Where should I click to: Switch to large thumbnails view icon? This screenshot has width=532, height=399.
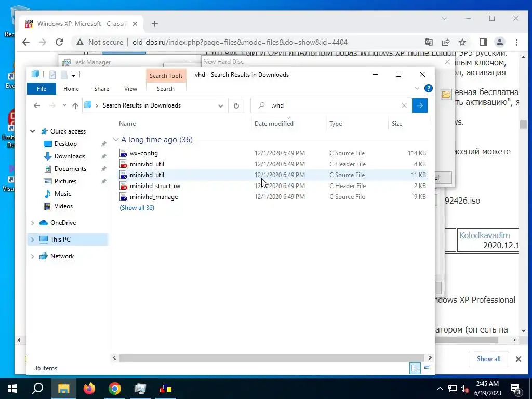point(427,368)
